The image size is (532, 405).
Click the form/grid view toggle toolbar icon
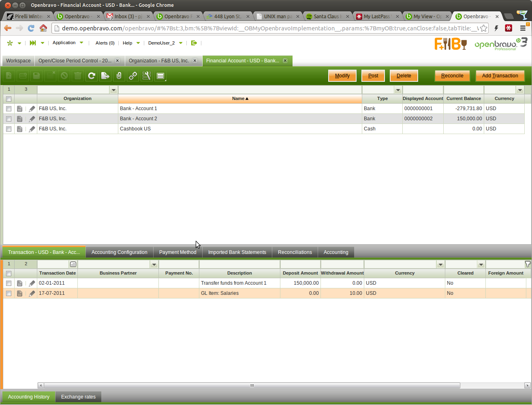(160, 76)
